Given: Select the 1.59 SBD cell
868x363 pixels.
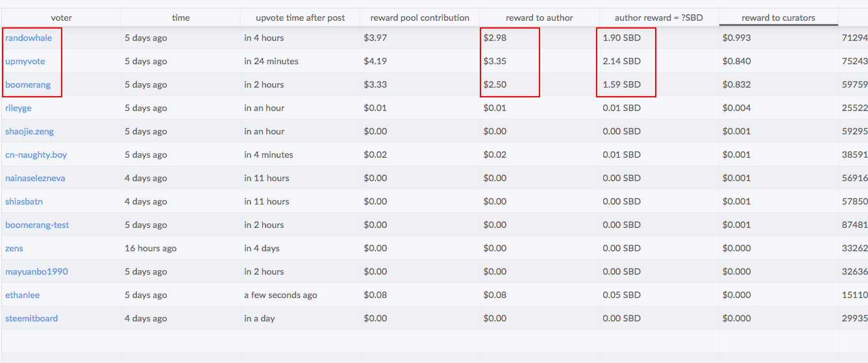Looking at the screenshot, I should [659, 84].
